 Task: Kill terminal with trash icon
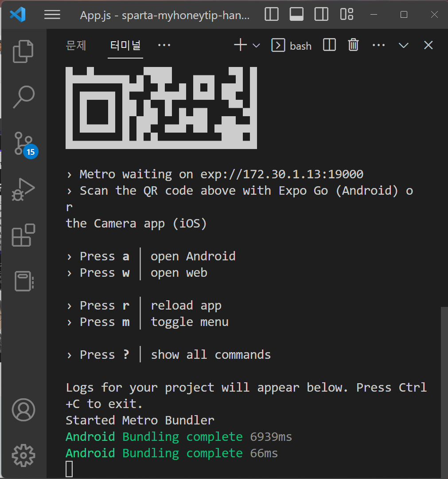(x=354, y=45)
